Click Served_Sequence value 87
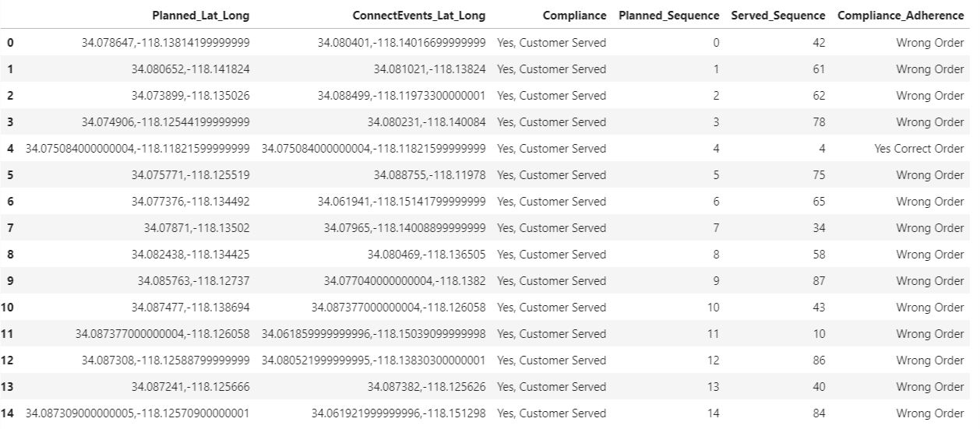 pos(818,281)
